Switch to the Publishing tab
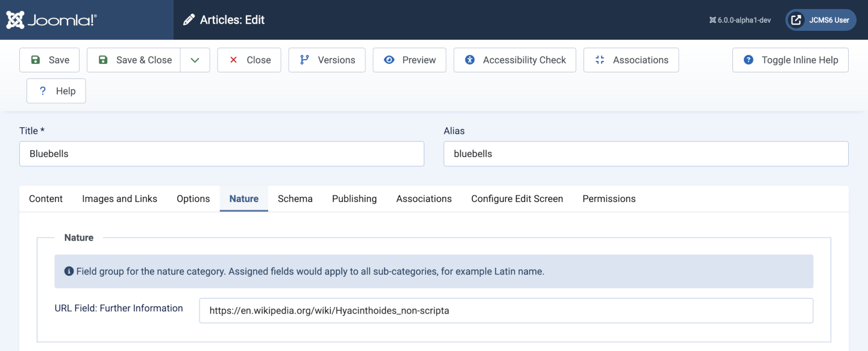Image resolution: width=868 pixels, height=351 pixels. (x=354, y=198)
